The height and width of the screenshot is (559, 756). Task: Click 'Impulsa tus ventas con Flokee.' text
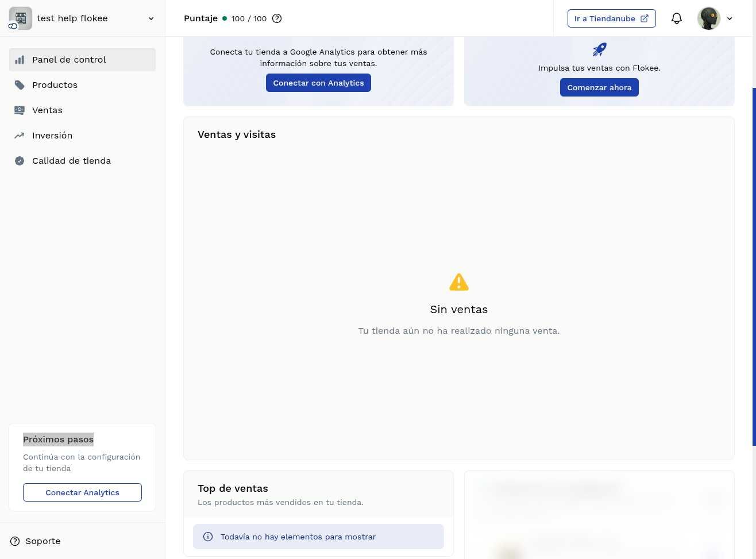[599, 68]
